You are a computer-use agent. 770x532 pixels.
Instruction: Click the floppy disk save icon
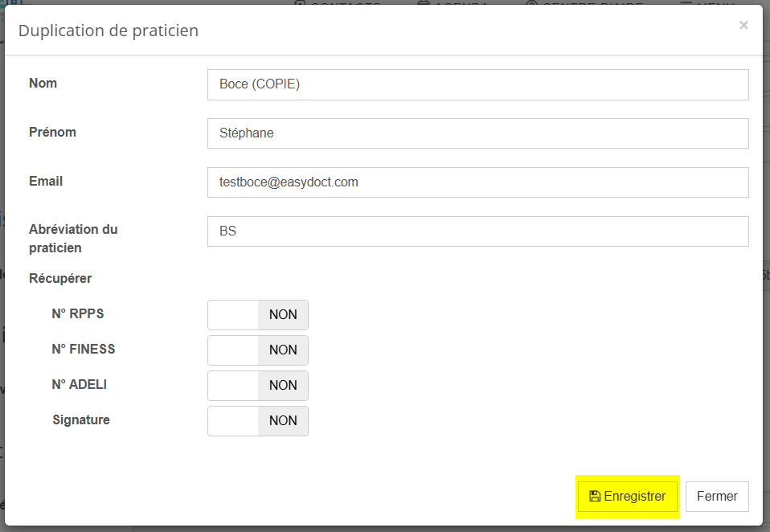(595, 497)
